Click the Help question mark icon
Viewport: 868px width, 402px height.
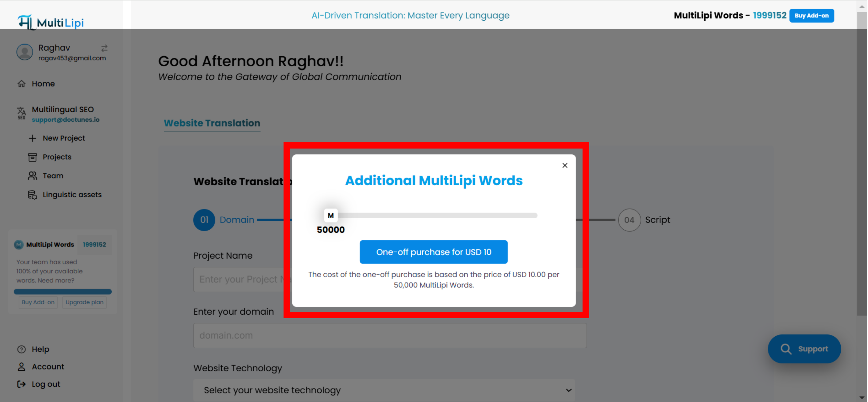coord(22,349)
